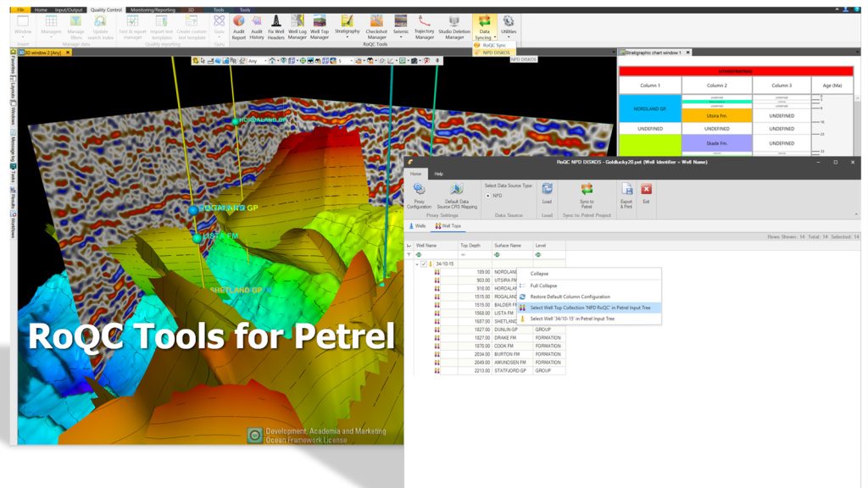Select NPD DISKOS from Data Syncing menu

click(x=496, y=52)
